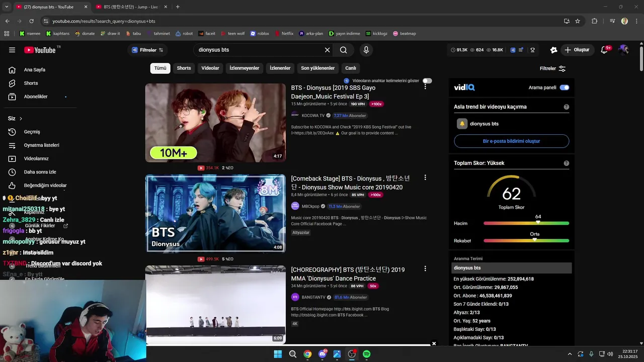Open a new Chrome tab
The width and height of the screenshot is (644, 362).
click(178, 7)
